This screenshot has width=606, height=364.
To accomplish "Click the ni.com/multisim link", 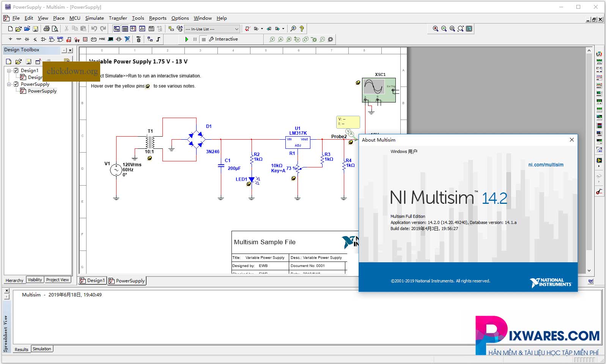I will pos(546,165).
